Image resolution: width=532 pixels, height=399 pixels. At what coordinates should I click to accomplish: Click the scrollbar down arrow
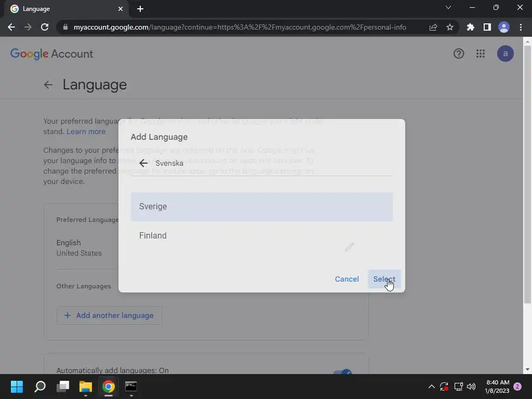click(x=527, y=369)
